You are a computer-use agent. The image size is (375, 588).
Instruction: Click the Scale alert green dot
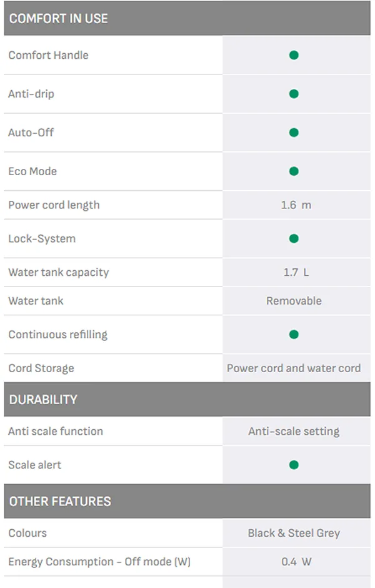pyautogui.click(x=294, y=465)
